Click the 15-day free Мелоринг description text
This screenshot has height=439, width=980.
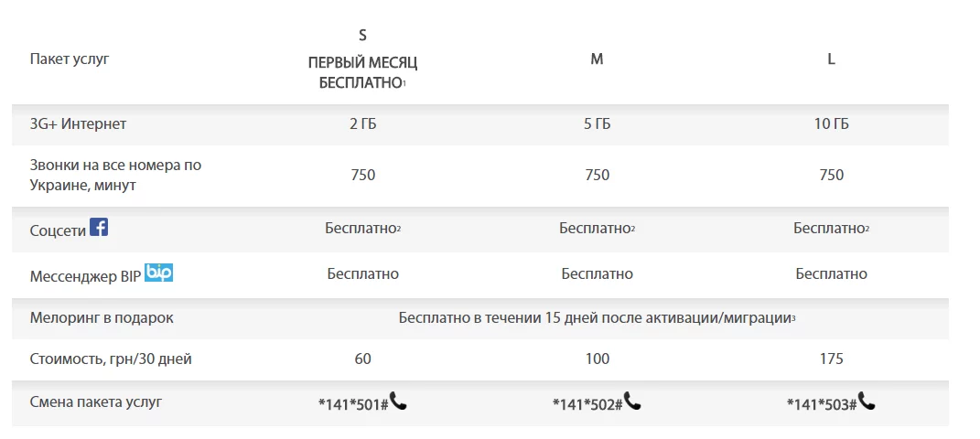596,317
